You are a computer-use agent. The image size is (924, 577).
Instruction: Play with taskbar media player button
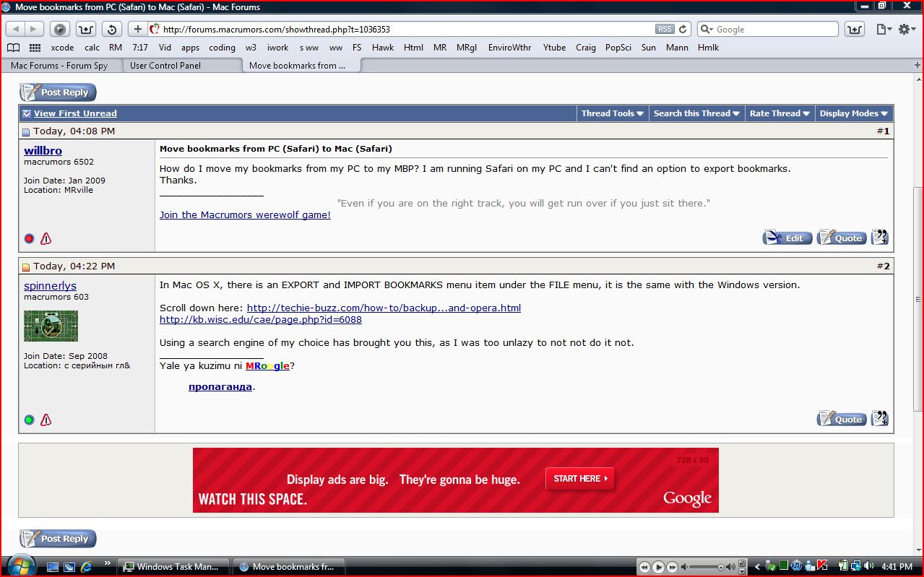coord(658,568)
